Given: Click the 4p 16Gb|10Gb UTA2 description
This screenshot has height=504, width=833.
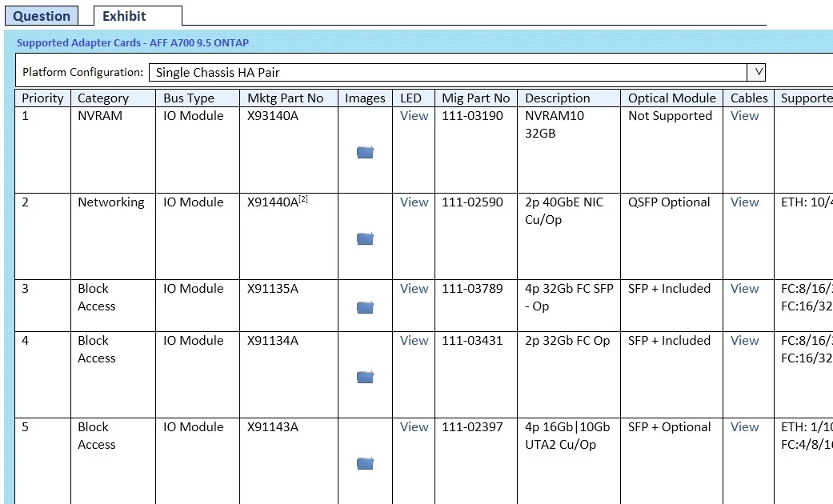Looking at the screenshot, I should click(567, 436).
